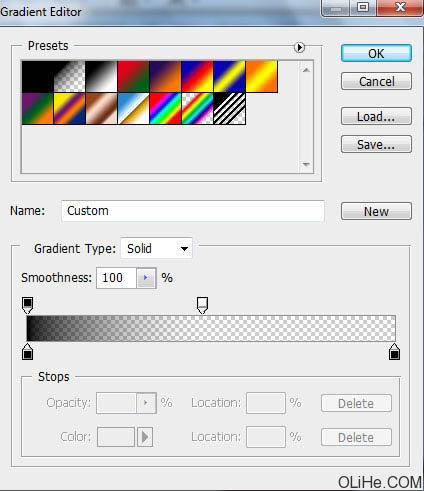
Task: Open the Smoothness slider arrow
Action: (146, 278)
